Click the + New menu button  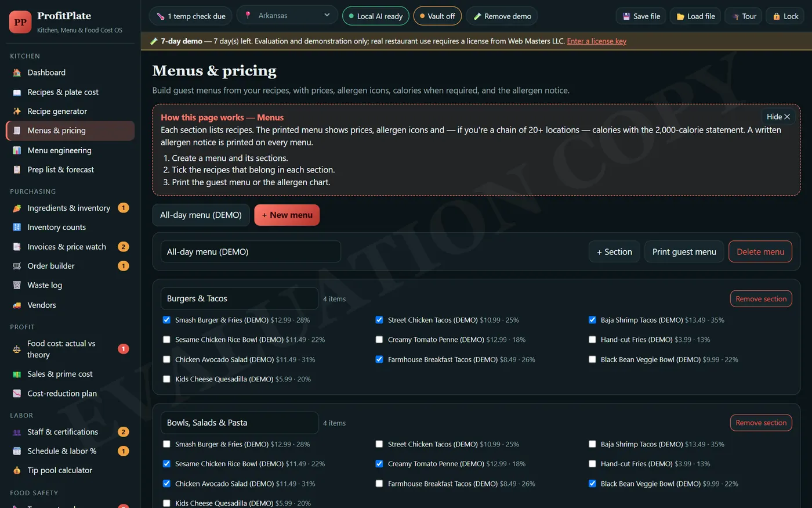[287, 215]
